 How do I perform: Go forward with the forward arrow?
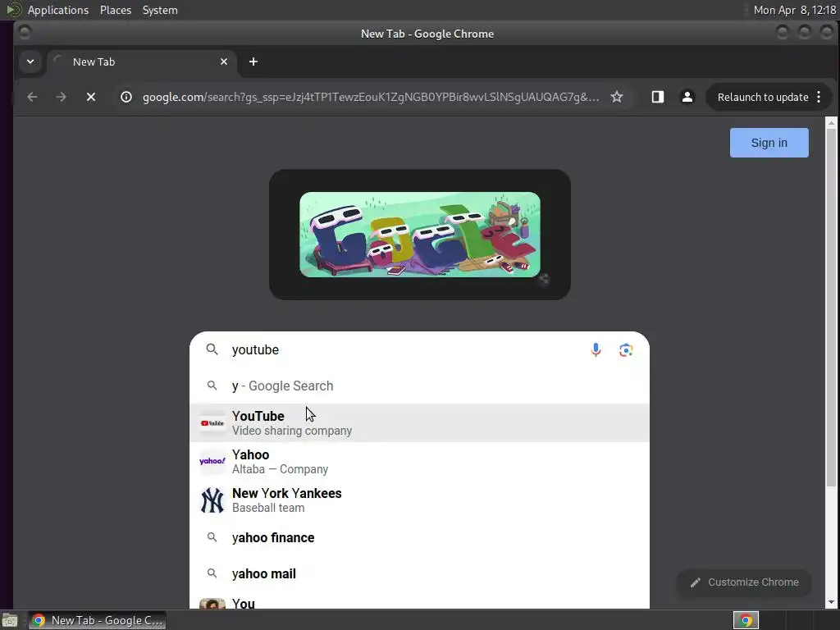[x=62, y=97]
